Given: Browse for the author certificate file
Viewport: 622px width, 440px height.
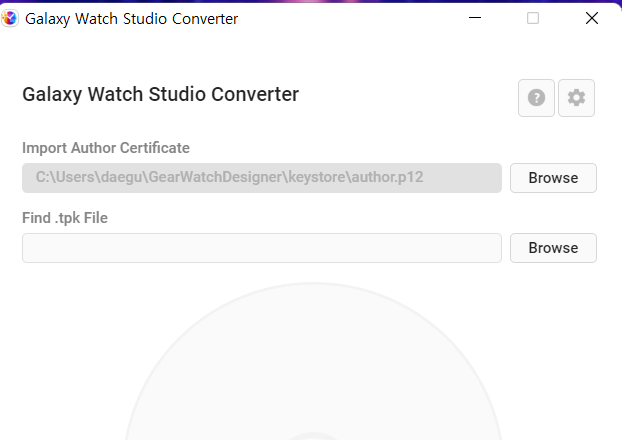Looking at the screenshot, I should point(553,178).
